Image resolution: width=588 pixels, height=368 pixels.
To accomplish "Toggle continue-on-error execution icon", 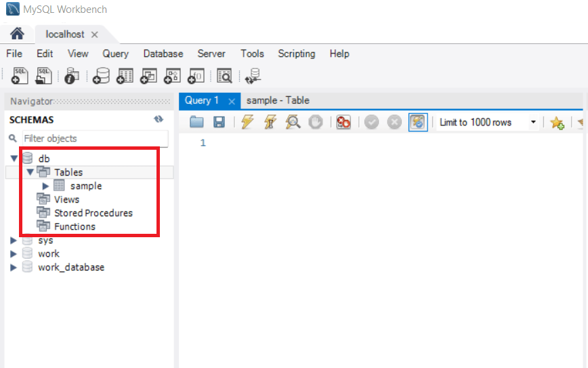I will coord(343,122).
